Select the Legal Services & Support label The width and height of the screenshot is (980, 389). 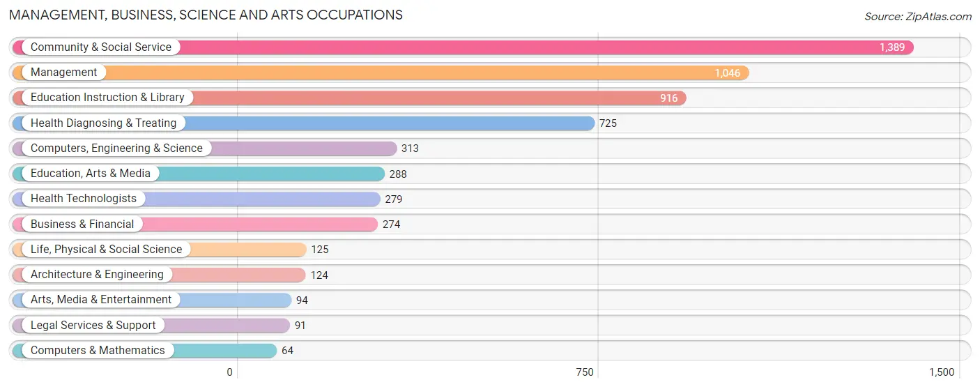[93, 326]
